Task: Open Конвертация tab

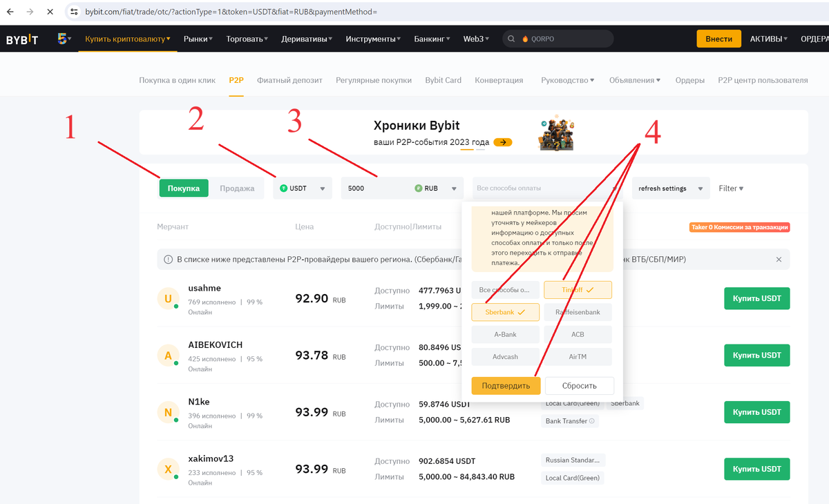Action: (499, 80)
